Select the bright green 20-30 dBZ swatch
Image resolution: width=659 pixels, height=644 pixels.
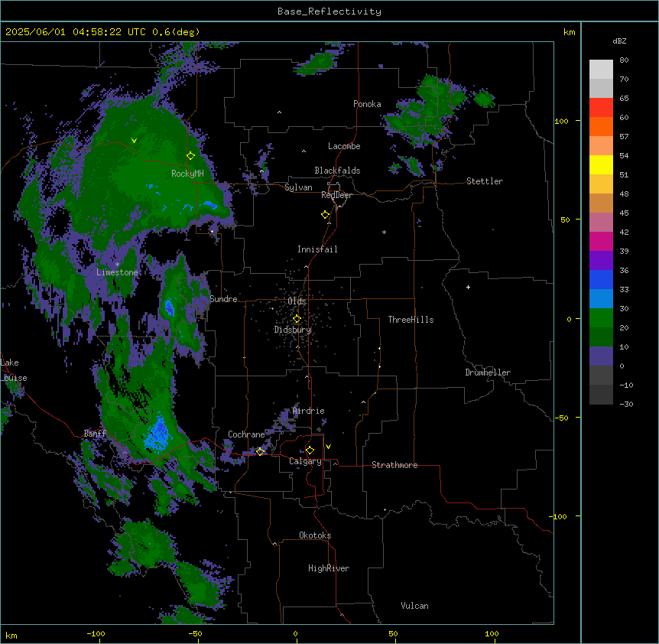click(601, 318)
